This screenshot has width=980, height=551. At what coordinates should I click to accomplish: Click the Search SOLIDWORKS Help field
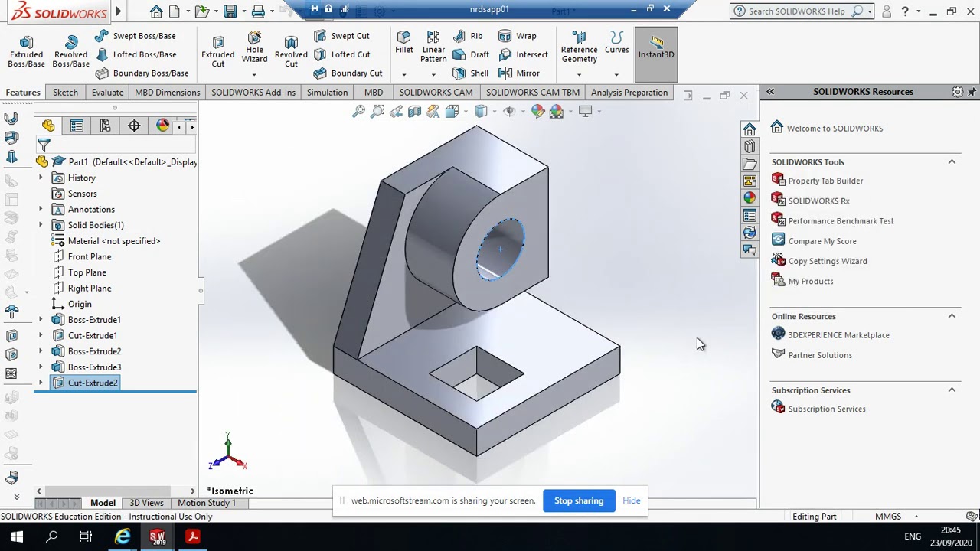pos(796,11)
